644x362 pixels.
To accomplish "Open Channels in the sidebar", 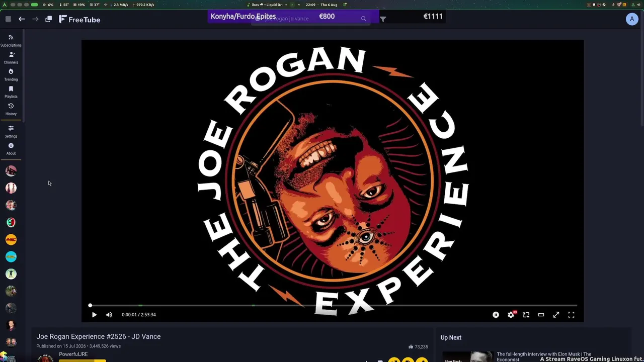I will (11, 58).
